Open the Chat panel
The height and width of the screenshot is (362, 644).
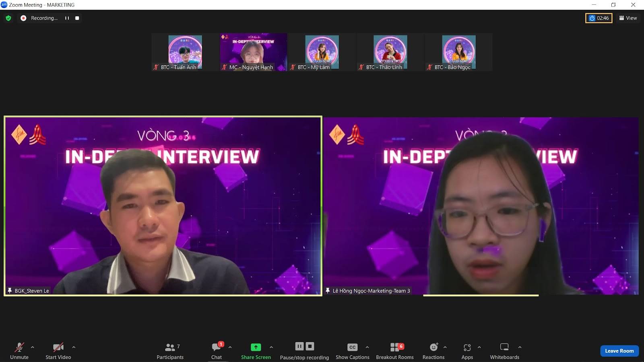[217, 351]
